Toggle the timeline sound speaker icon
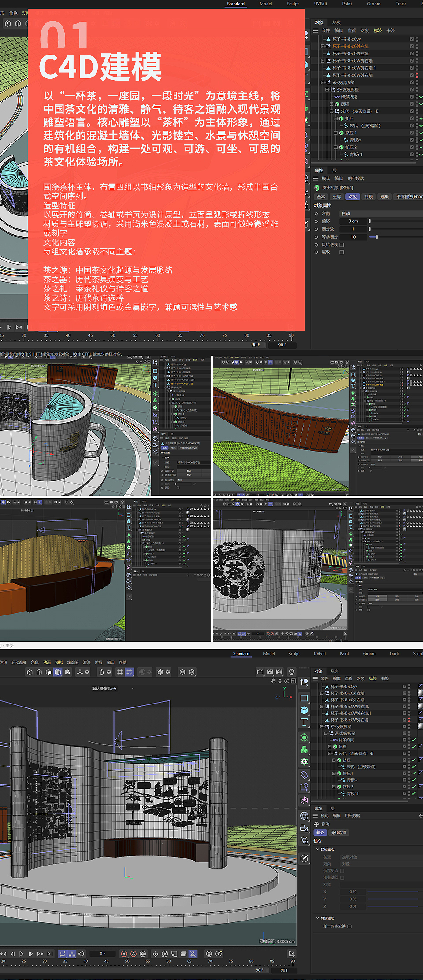This screenshot has height=980, width=423. [x=81, y=954]
